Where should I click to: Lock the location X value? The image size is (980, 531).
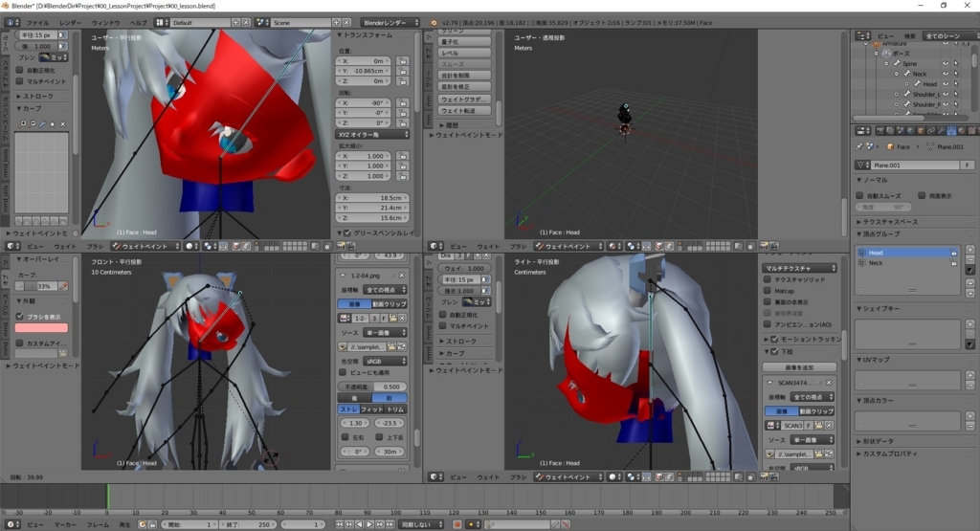[x=403, y=61]
